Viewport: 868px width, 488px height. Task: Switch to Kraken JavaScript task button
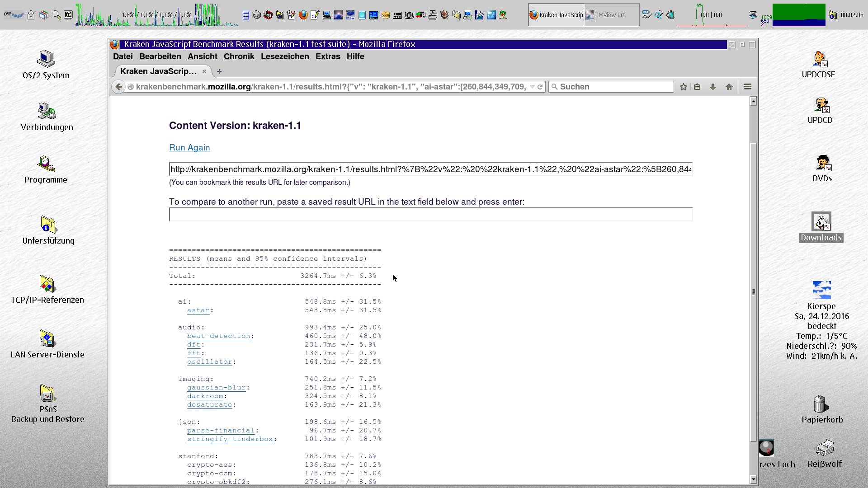557,15
